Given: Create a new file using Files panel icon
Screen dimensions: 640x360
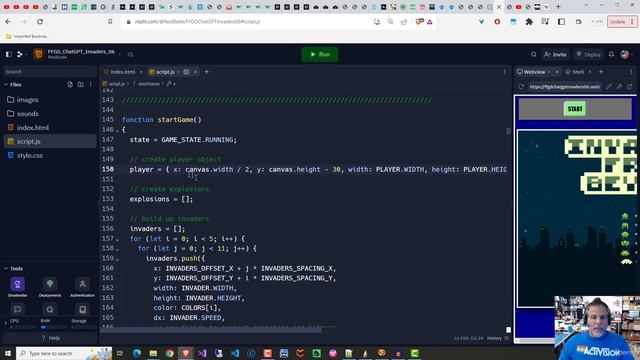Looking at the screenshot, I should coord(70,84).
